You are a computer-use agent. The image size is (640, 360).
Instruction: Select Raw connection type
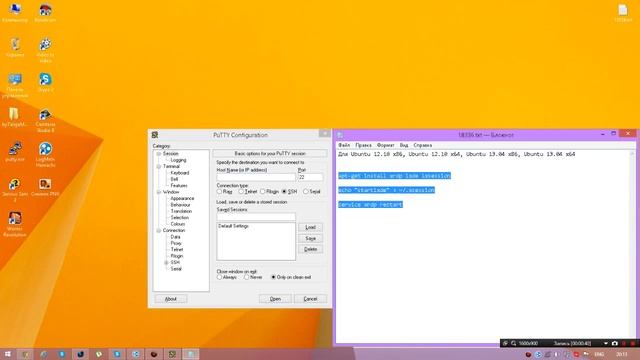click(x=219, y=191)
